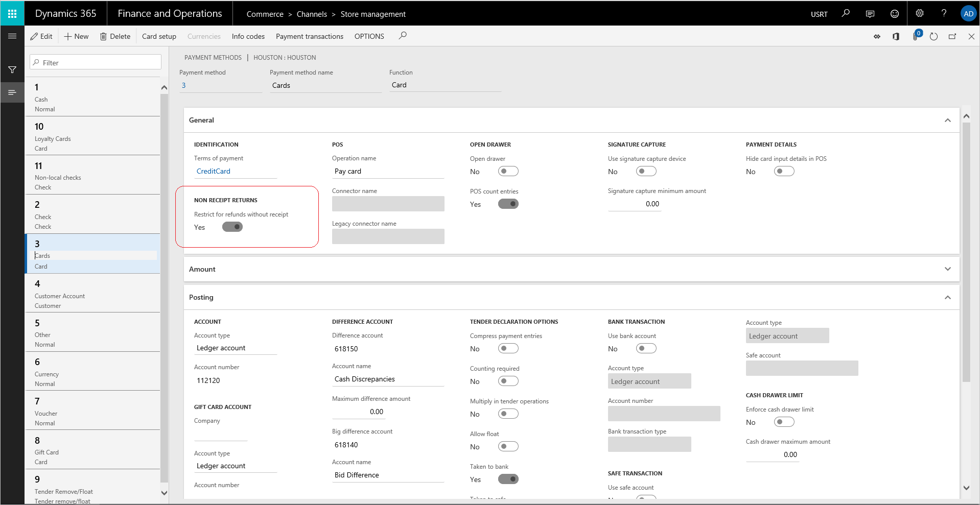The height and width of the screenshot is (505, 980).
Task: Click the New button to add payment method
Action: (76, 36)
